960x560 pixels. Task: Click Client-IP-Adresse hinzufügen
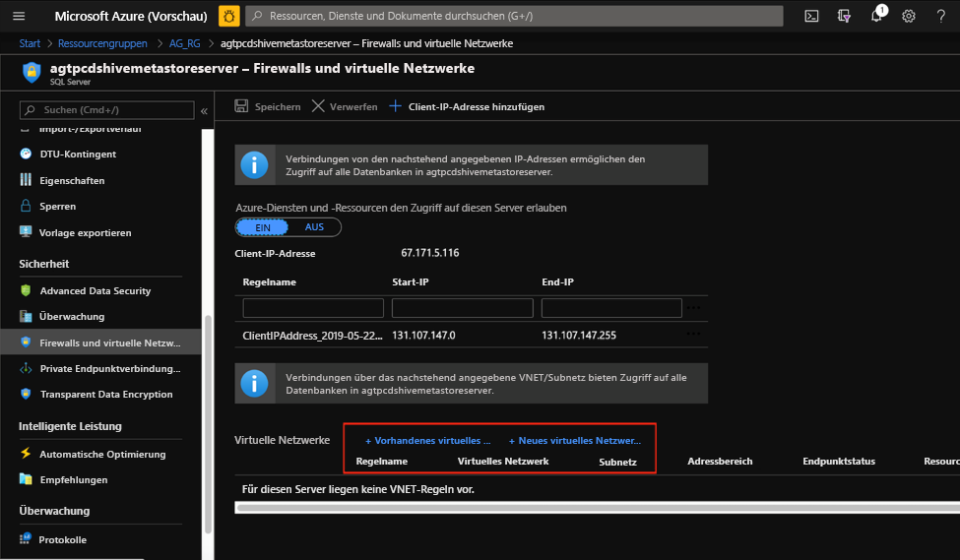pos(467,106)
